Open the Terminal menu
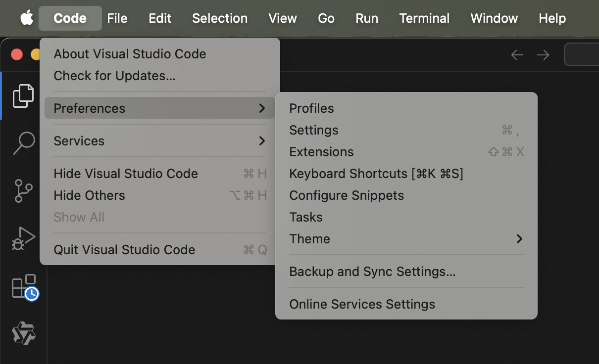 [x=424, y=18]
